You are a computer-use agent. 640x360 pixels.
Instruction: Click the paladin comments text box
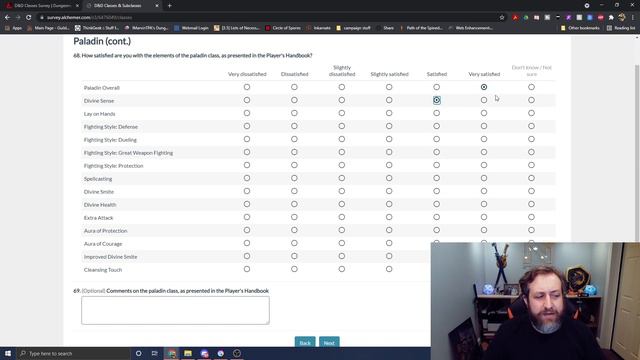pyautogui.click(x=175, y=310)
